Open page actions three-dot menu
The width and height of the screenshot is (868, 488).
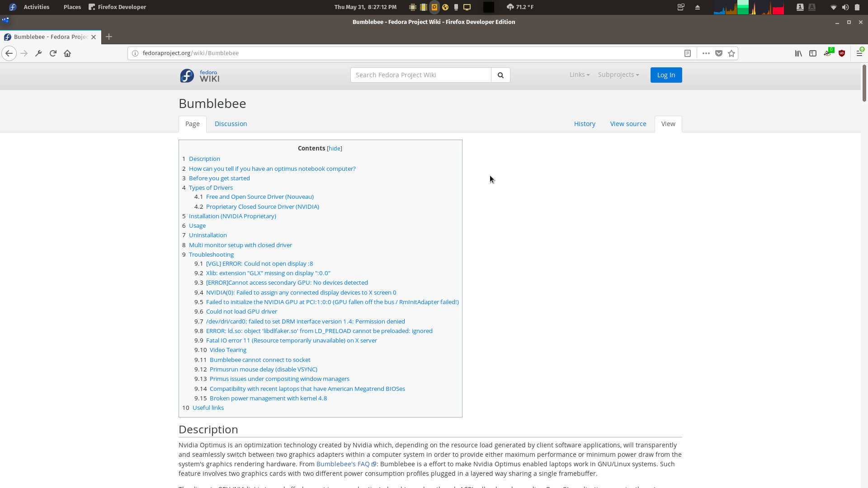click(x=706, y=53)
